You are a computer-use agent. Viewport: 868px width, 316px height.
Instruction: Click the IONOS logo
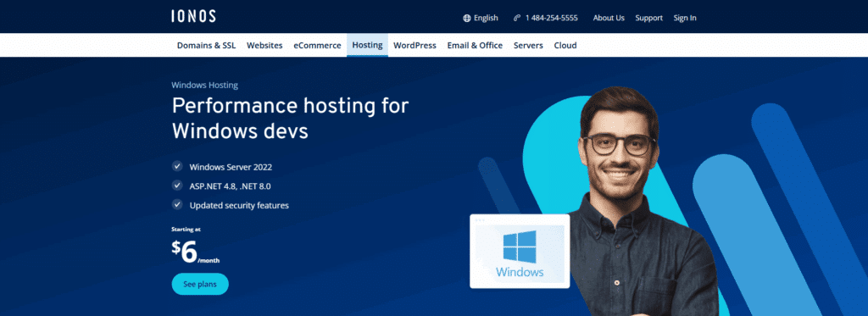point(193,17)
